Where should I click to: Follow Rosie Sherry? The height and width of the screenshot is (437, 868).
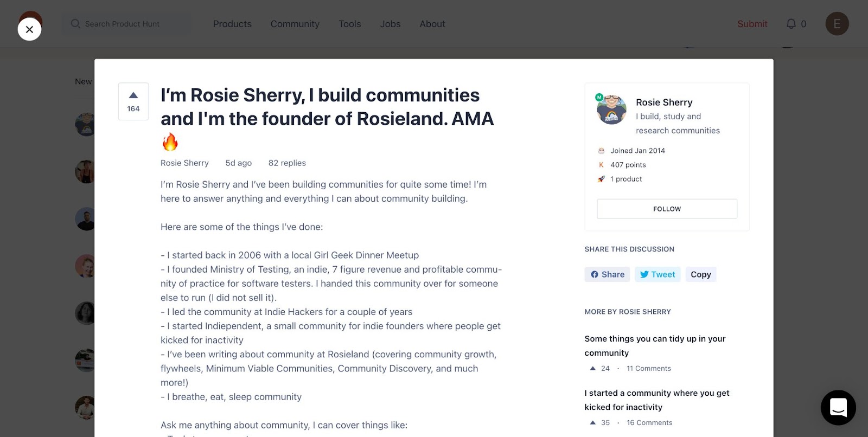[667, 209]
